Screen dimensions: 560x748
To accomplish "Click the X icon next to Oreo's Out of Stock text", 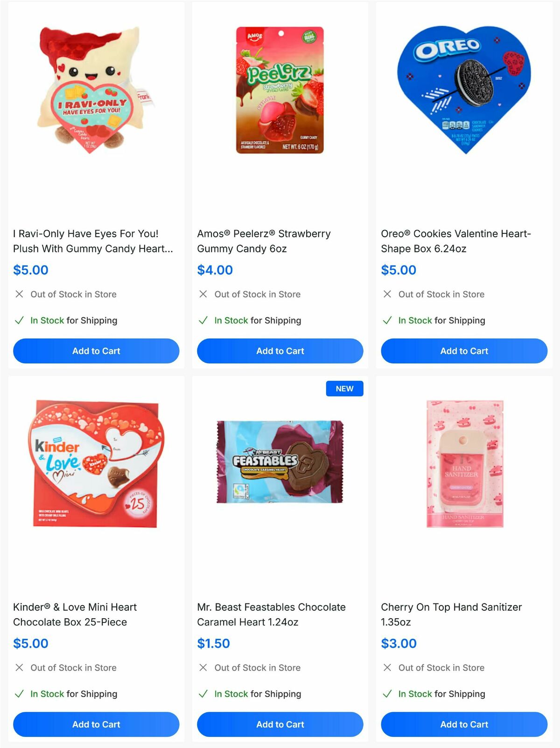I will click(x=386, y=294).
